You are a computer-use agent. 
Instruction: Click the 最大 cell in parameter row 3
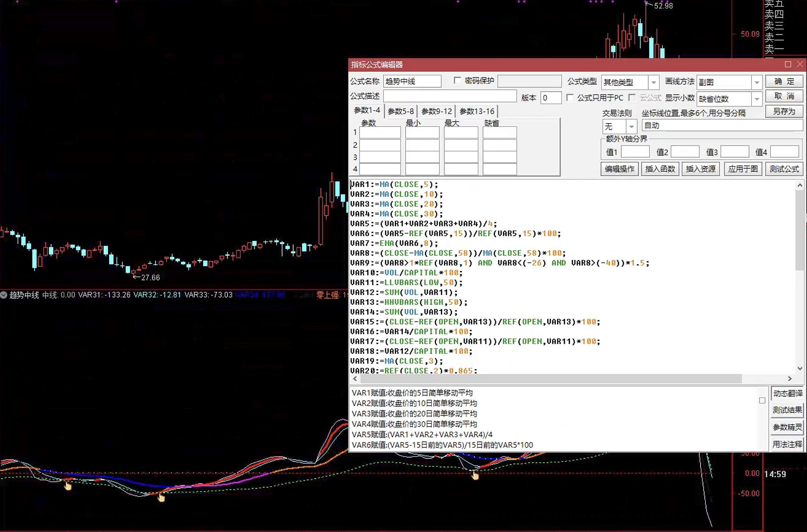(461, 157)
